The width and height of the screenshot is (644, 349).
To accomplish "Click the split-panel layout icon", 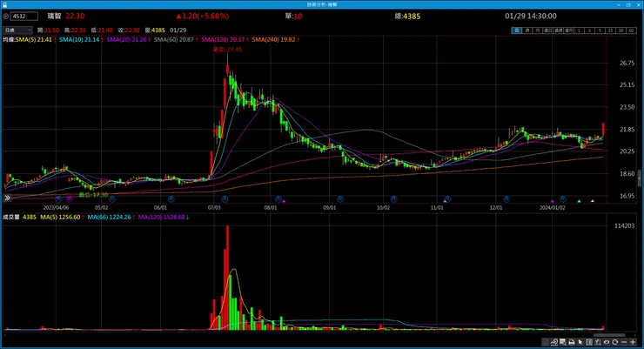I will [589, 342].
